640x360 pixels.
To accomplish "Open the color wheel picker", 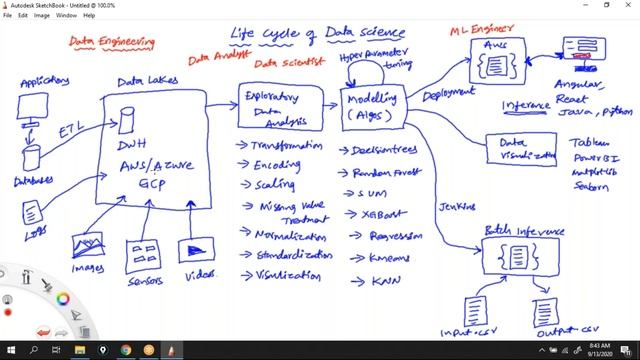I will [x=63, y=299].
